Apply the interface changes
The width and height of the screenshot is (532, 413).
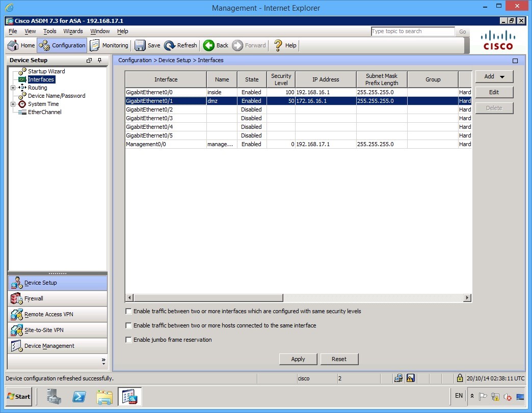pos(298,359)
